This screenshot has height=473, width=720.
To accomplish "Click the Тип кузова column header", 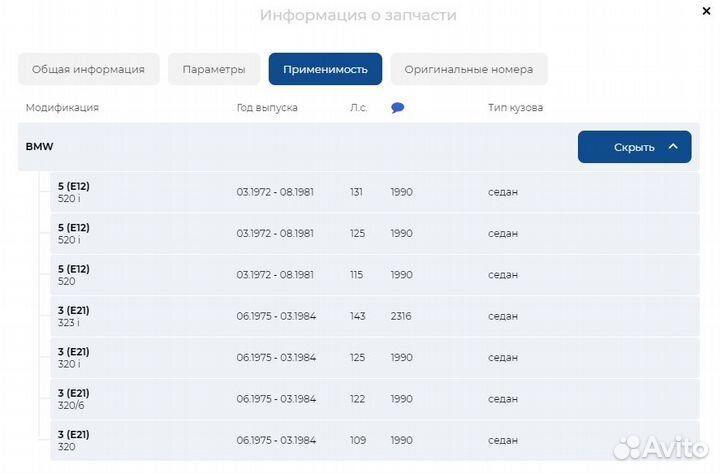I will [x=515, y=108].
